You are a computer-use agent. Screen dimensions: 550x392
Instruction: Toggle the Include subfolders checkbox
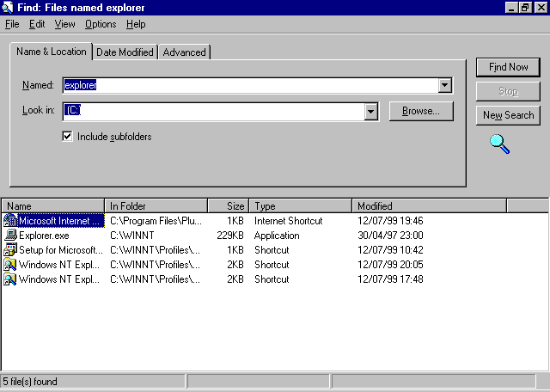[x=67, y=136]
